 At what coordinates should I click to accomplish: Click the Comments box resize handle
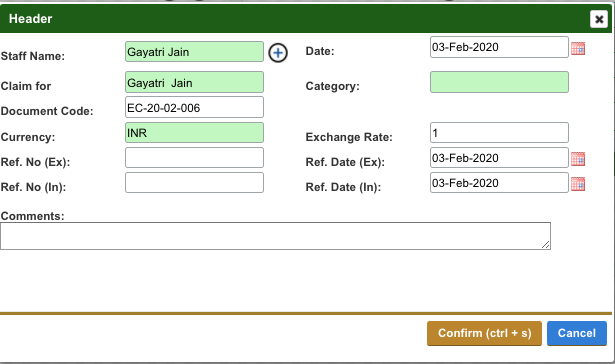point(546,245)
